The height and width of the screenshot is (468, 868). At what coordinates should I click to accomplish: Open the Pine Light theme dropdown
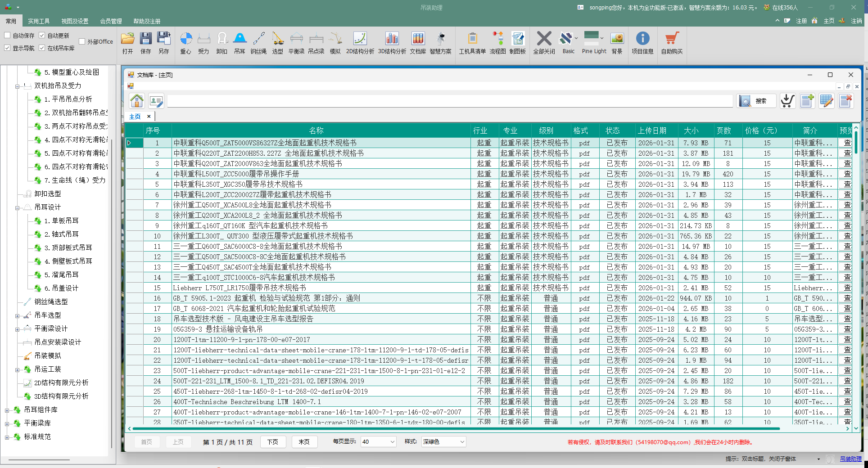tap(602, 39)
